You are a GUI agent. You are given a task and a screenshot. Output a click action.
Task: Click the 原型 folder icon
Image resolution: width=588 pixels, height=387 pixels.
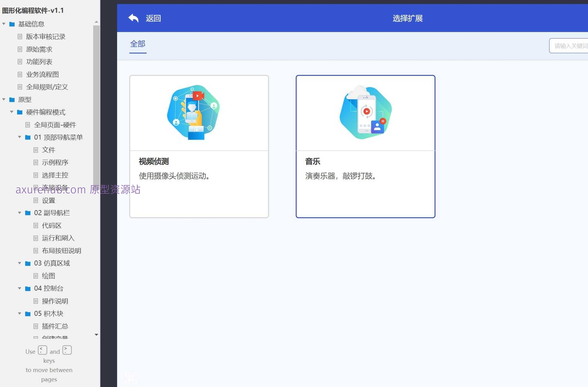[12, 99]
